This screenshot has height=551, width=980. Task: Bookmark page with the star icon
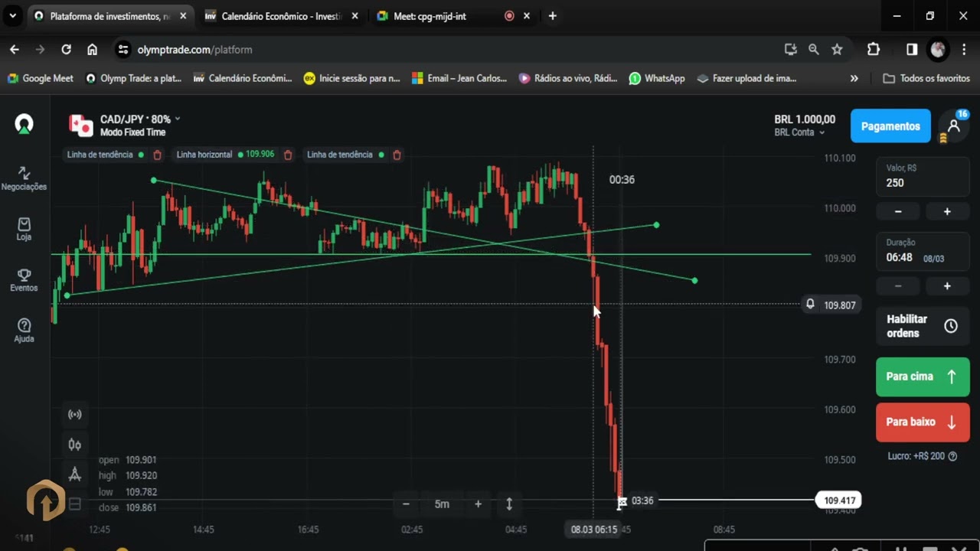click(x=837, y=50)
